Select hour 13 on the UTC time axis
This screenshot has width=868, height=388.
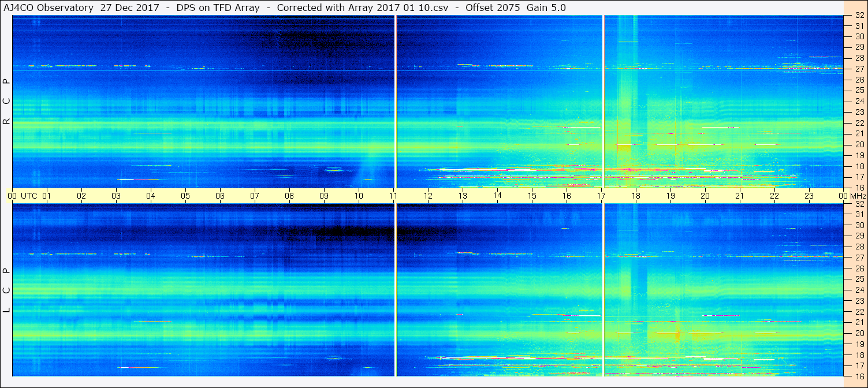point(463,196)
